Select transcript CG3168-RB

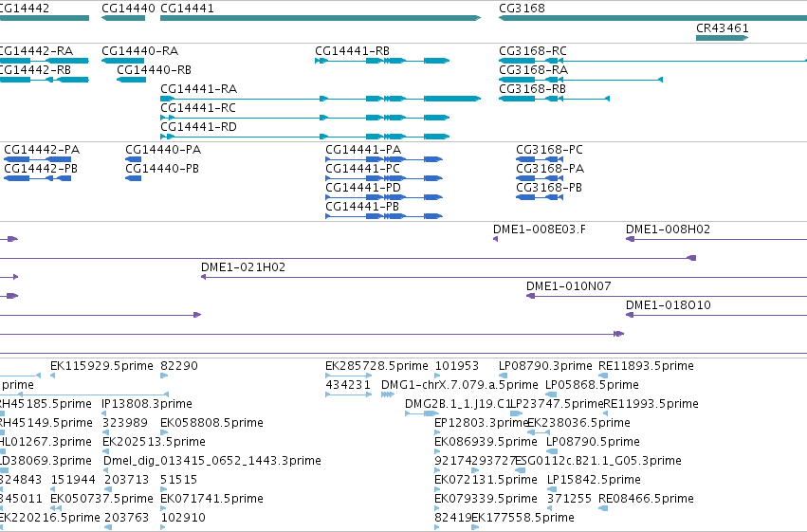click(555, 99)
